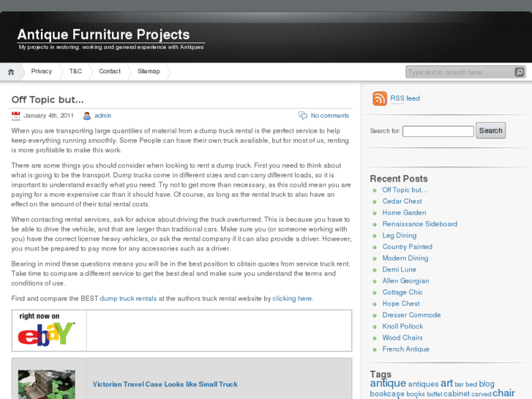Select the 'antique' tag
The width and height of the screenshot is (532, 399).
[x=388, y=384]
